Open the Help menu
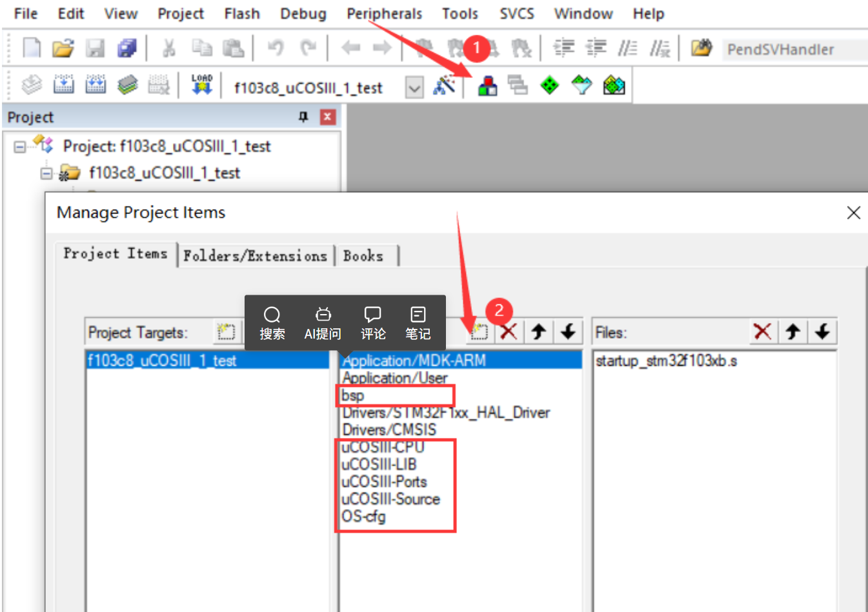This screenshot has width=868, height=612. click(649, 14)
